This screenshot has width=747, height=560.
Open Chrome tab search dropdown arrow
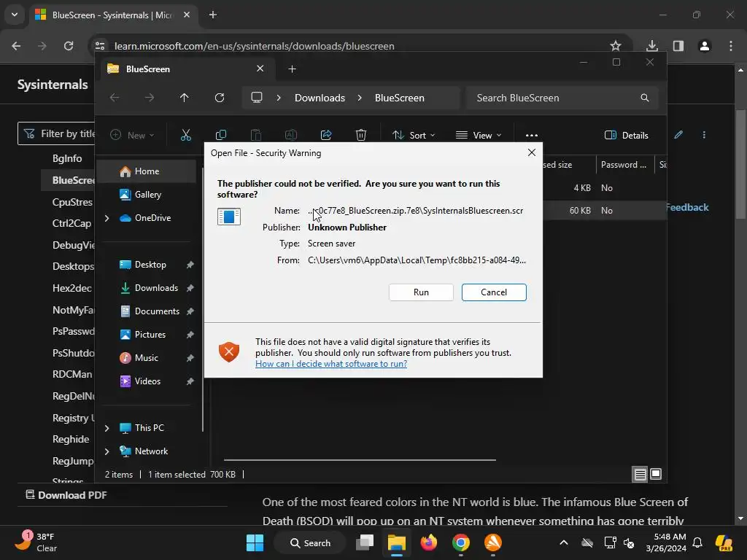pos(15,15)
